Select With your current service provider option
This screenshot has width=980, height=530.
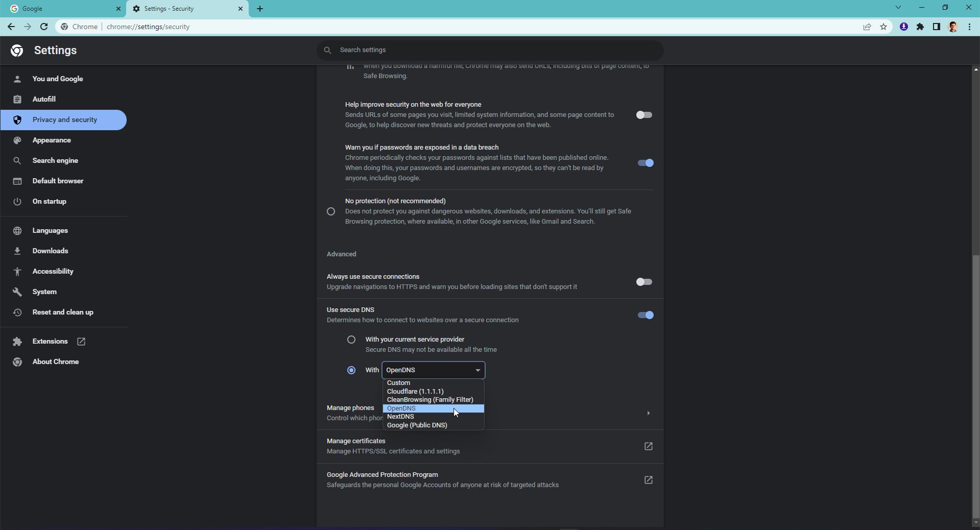(x=351, y=340)
